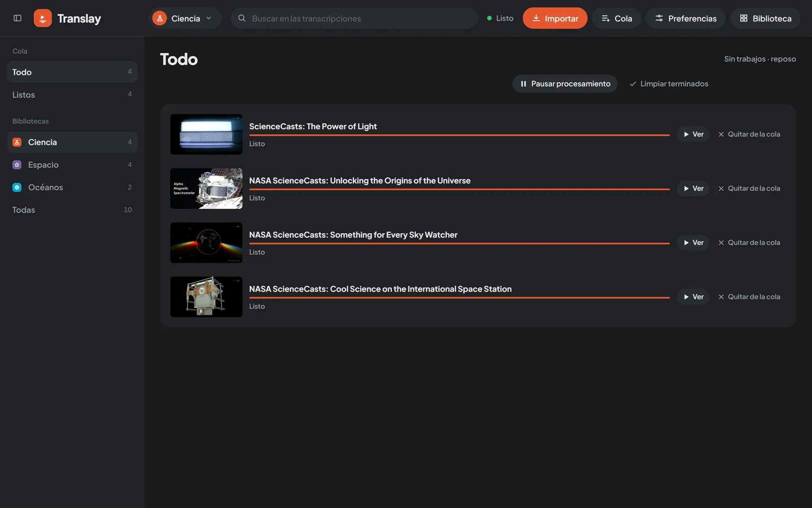The width and height of the screenshot is (812, 508).
Task: Click Listo status under The Power of Light
Action: coord(257,144)
